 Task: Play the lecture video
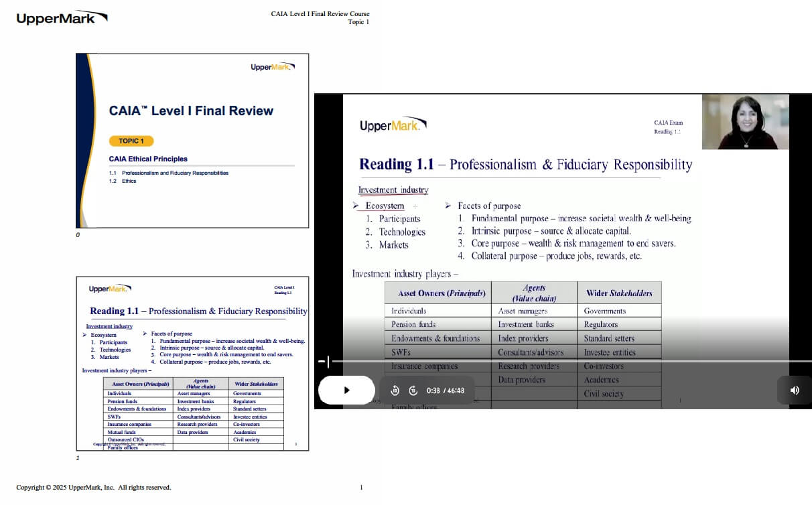pyautogui.click(x=346, y=390)
